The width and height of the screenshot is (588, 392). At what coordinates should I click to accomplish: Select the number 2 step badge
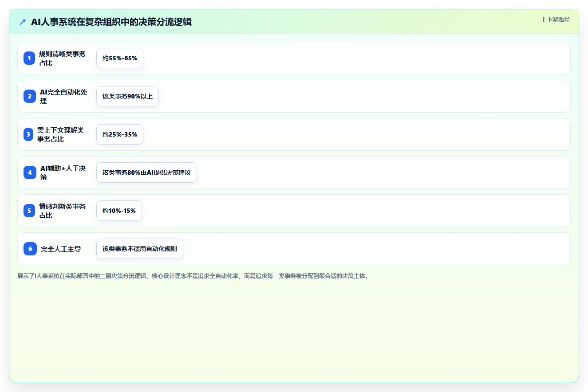coord(29,96)
